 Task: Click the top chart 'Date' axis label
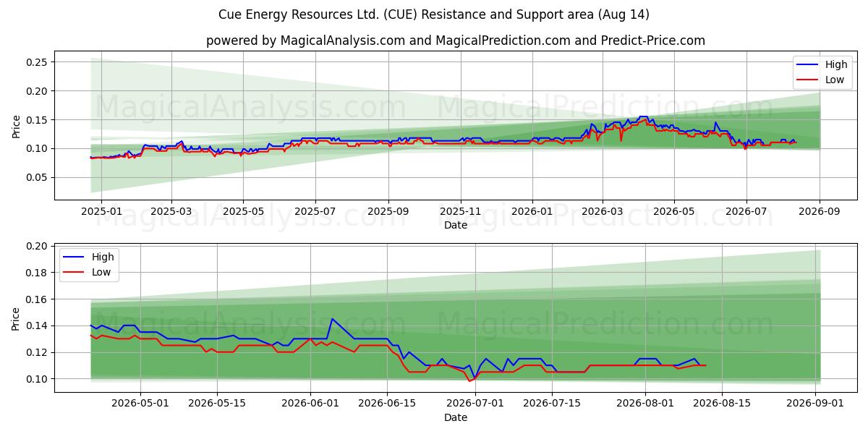pos(456,225)
